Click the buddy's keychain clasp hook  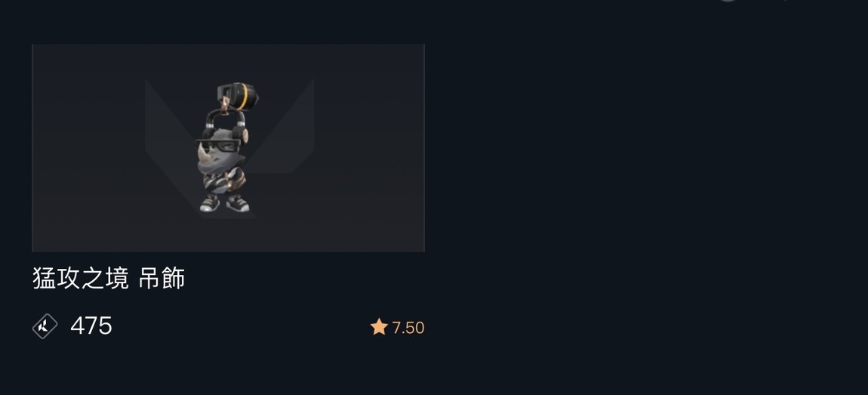225,104
